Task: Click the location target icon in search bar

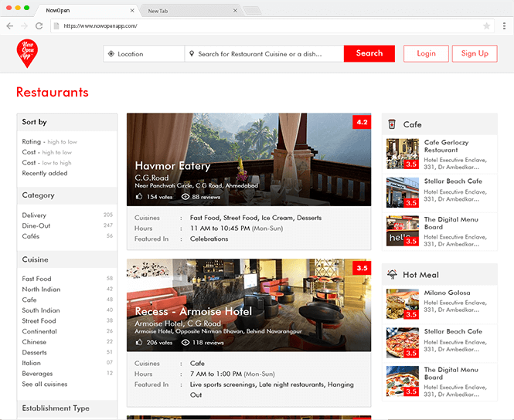Action: pos(111,54)
